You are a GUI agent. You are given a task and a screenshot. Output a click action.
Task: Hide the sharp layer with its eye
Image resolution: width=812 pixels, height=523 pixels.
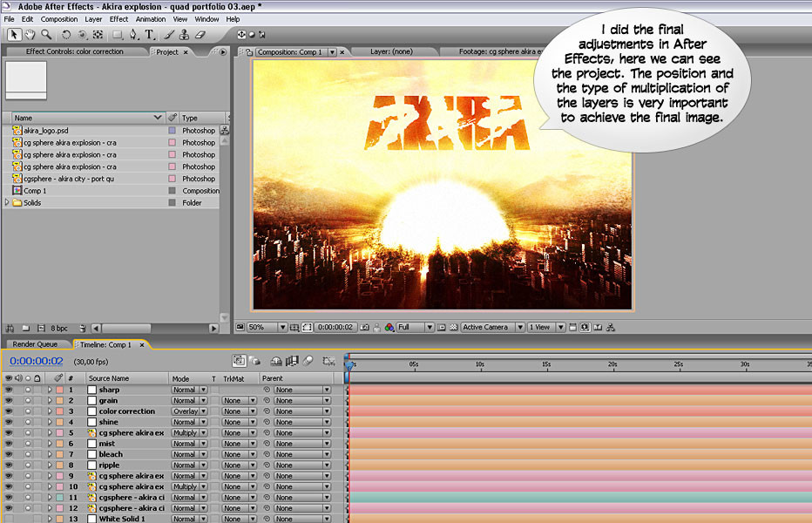(x=9, y=390)
